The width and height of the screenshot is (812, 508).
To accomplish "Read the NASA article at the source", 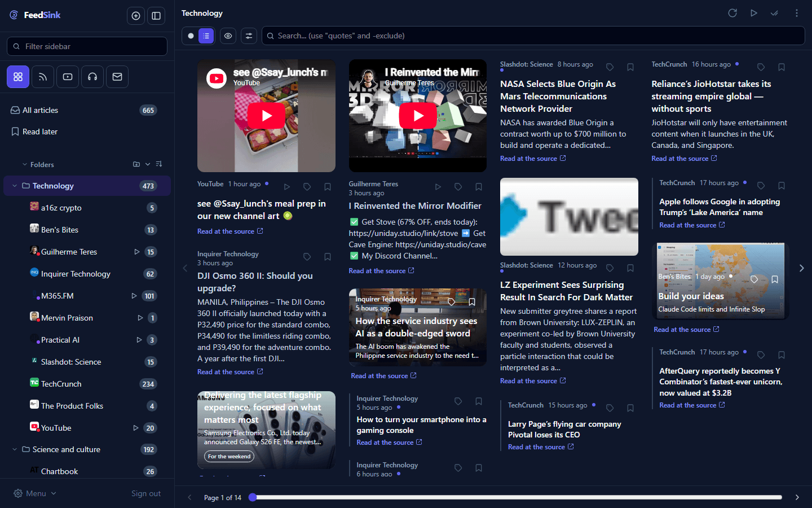I will pyautogui.click(x=533, y=159).
